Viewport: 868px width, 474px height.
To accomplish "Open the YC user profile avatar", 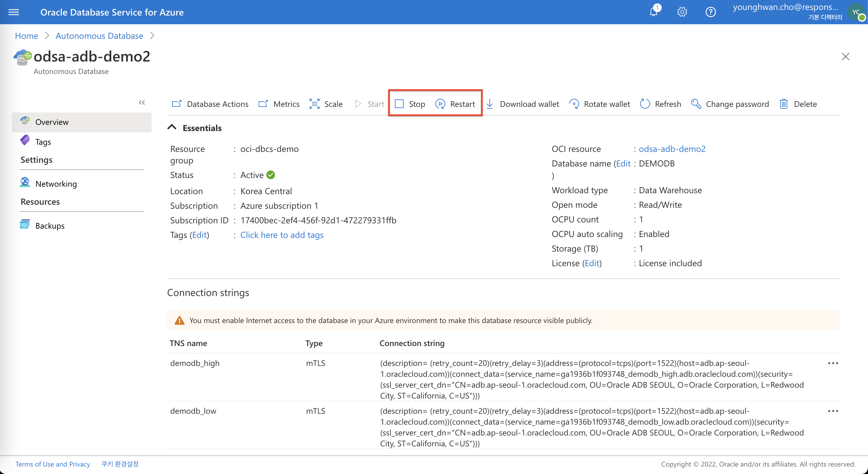I will (857, 13).
